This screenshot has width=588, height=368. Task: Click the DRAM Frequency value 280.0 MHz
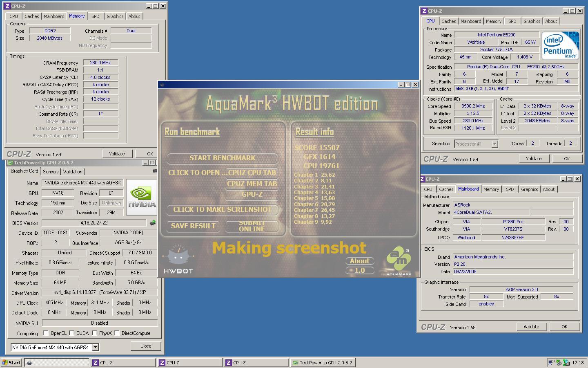[100, 63]
